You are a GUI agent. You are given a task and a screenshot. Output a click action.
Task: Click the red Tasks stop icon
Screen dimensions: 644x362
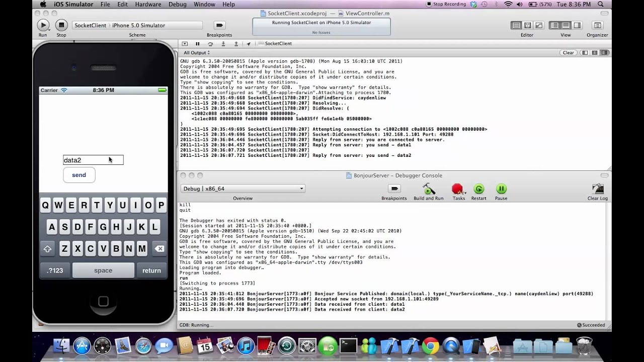click(x=458, y=189)
